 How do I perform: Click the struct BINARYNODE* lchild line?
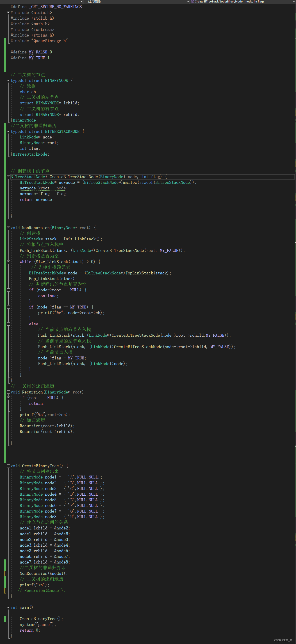pos(50,103)
